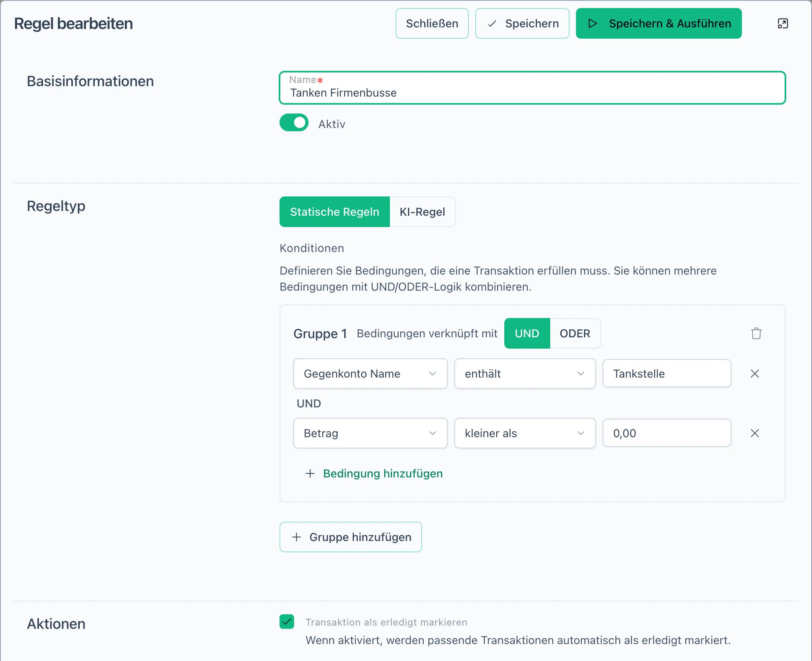Remove the Gegenkonto Name condition row

(x=755, y=374)
